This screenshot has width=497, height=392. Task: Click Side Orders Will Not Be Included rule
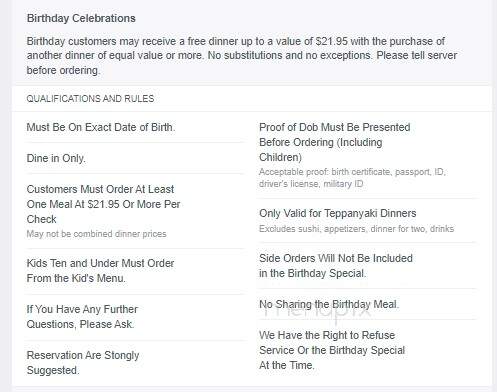pos(336,266)
